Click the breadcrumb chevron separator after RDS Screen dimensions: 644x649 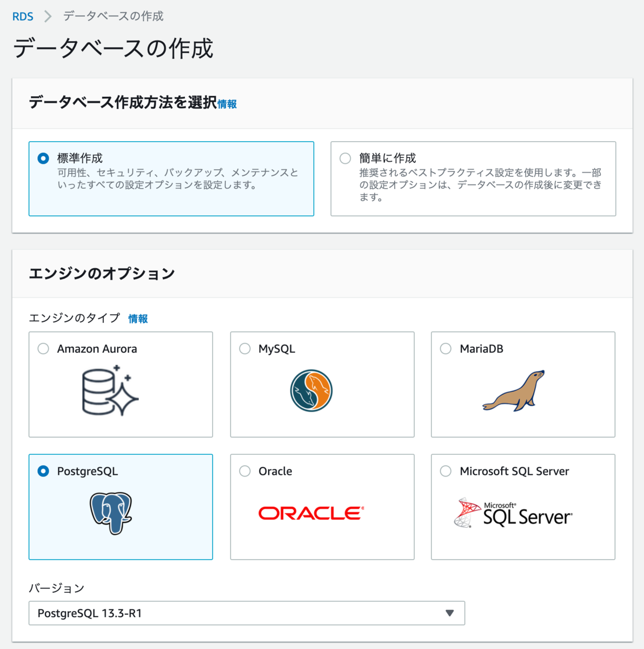[x=48, y=16]
